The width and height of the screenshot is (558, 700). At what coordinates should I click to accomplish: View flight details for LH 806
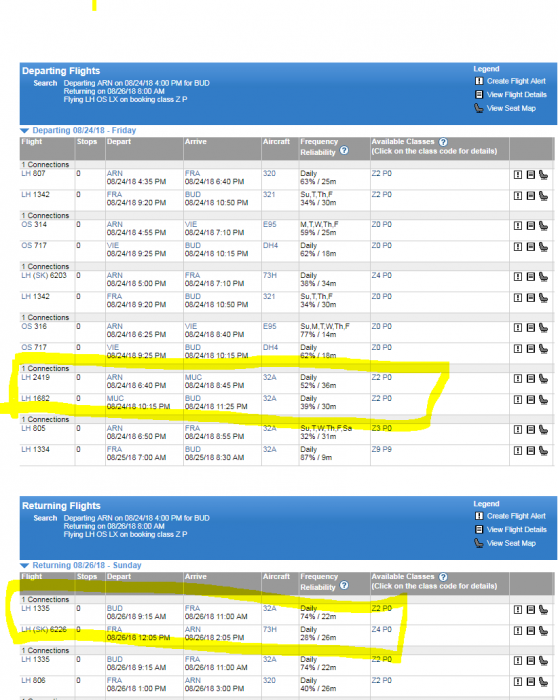530,681
